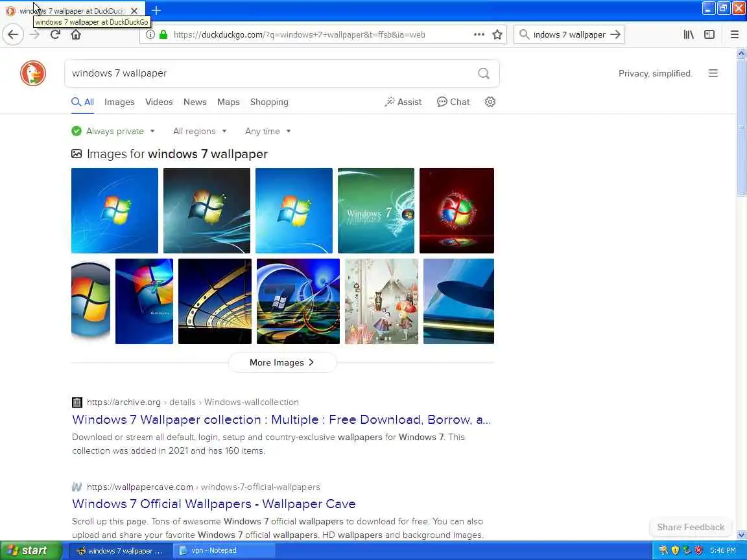Go back using the browser back arrow
The image size is (747, 560).
pos(13,34)
